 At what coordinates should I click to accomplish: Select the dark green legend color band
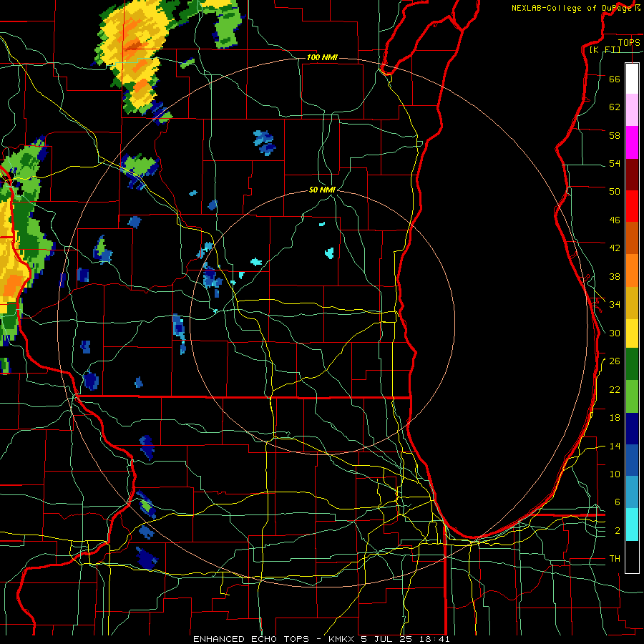(x=632, y=364)
